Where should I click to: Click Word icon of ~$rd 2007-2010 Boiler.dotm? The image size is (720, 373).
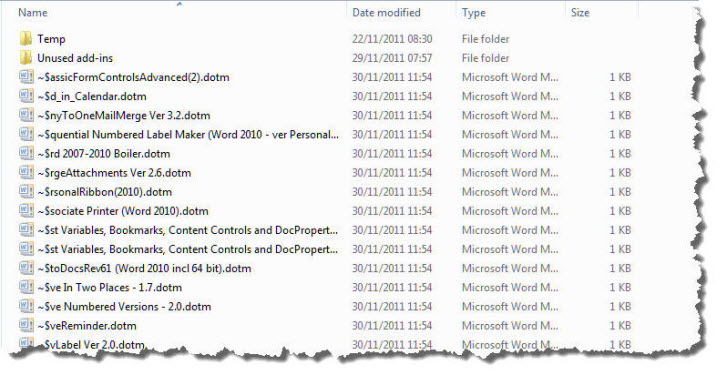[26, 153]
